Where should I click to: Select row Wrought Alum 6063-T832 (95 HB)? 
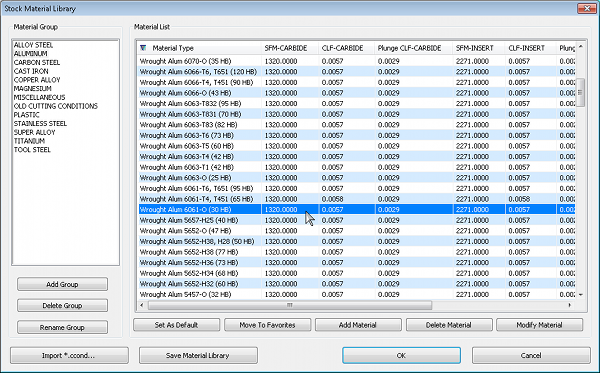tap(356, 104)
